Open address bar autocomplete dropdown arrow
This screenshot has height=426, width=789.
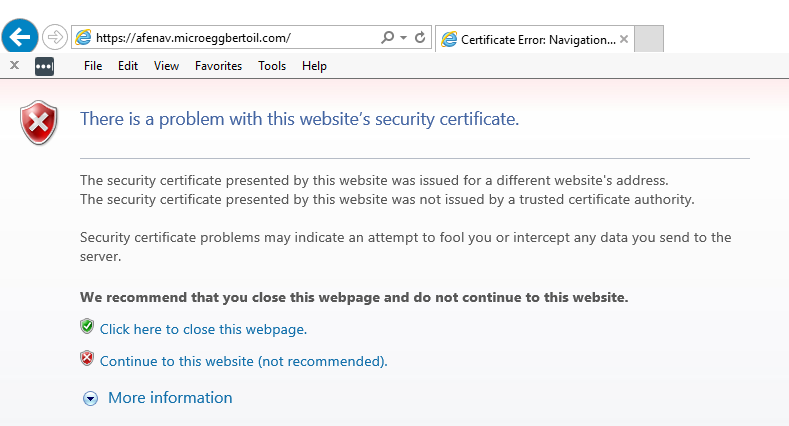(403, 38)
